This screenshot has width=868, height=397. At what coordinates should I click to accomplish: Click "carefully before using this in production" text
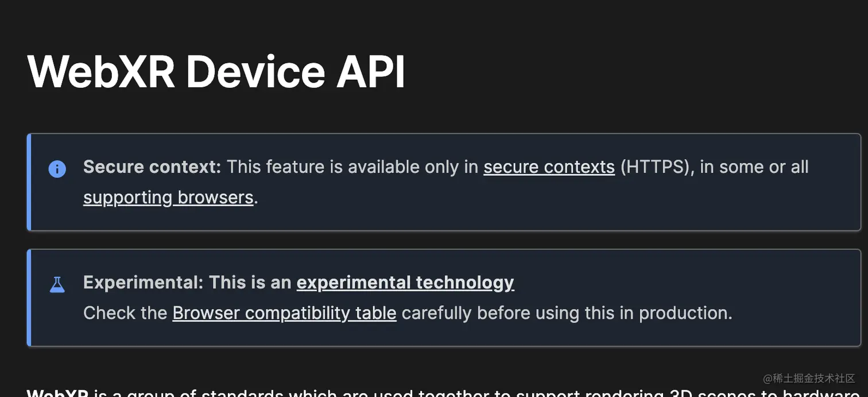click(566, 313)
